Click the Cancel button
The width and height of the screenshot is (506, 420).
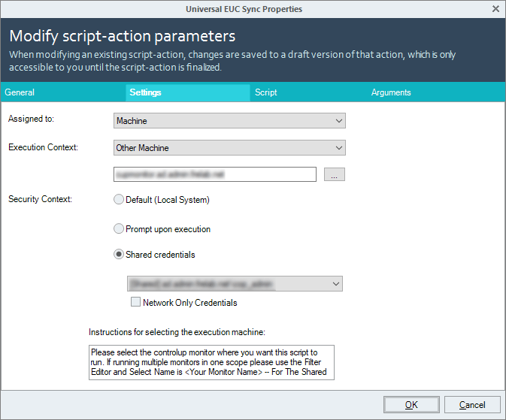(x=472, y=404)
